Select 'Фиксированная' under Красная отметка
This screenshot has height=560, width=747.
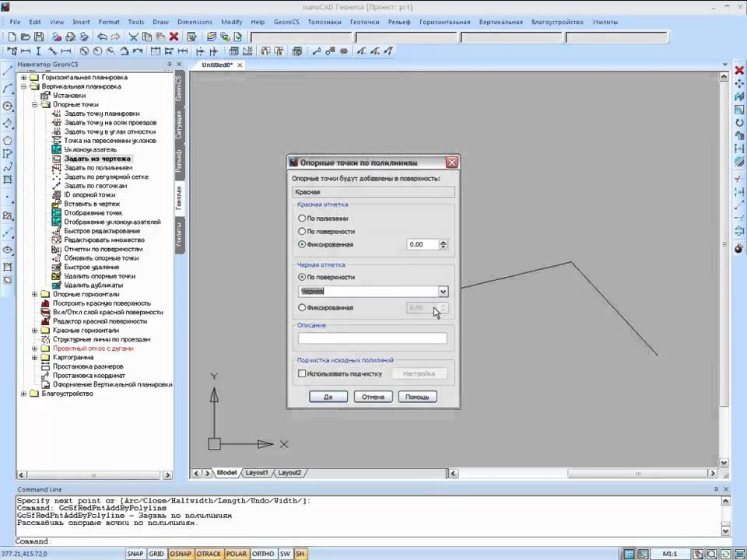pos(302,243)
